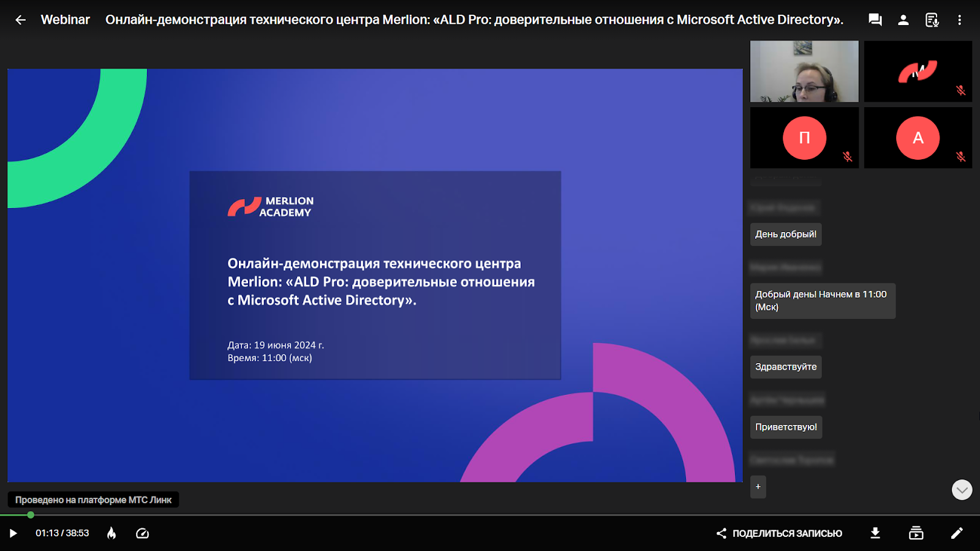
Task: Select participant tile with letter А
Action: pyautogui.click(x=918, y=138)
